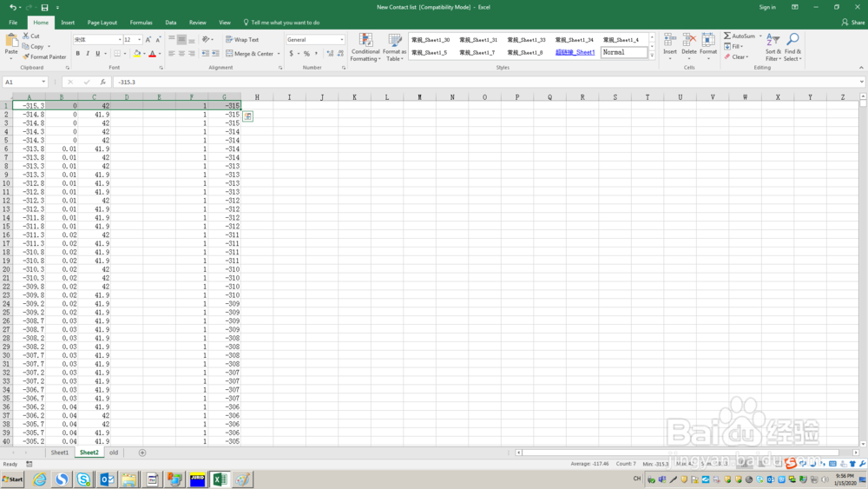Viewport: 868px width, 489px height.
Task: Increase the cell indent
Action: pyautogui.click(x=215, y=54)
